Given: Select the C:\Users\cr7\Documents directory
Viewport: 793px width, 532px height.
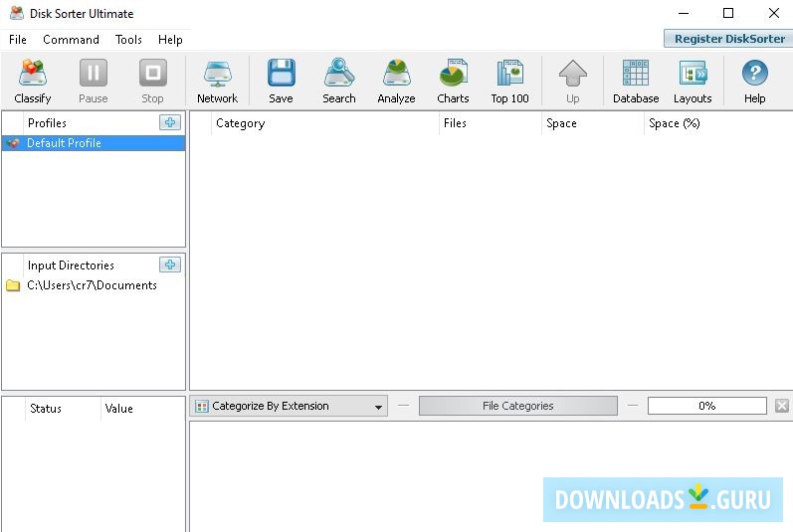Looking at the screenshot, I should click(x=92, y=285).
